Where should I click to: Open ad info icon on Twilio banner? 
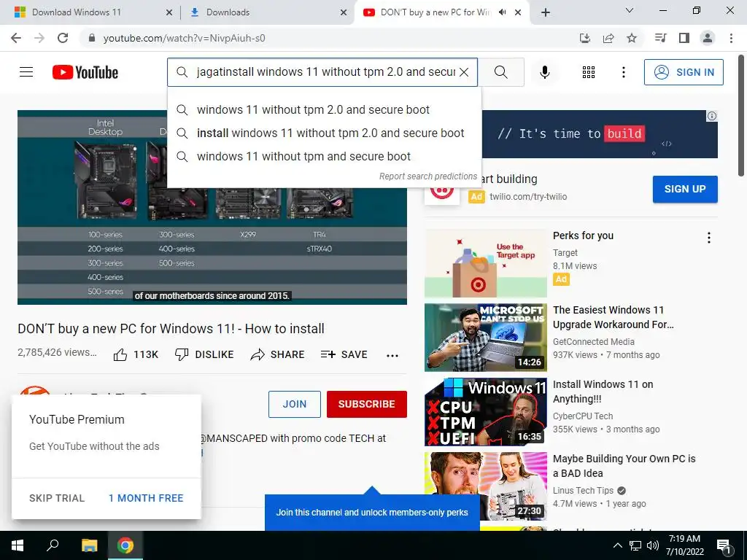(x=711, y=116)
